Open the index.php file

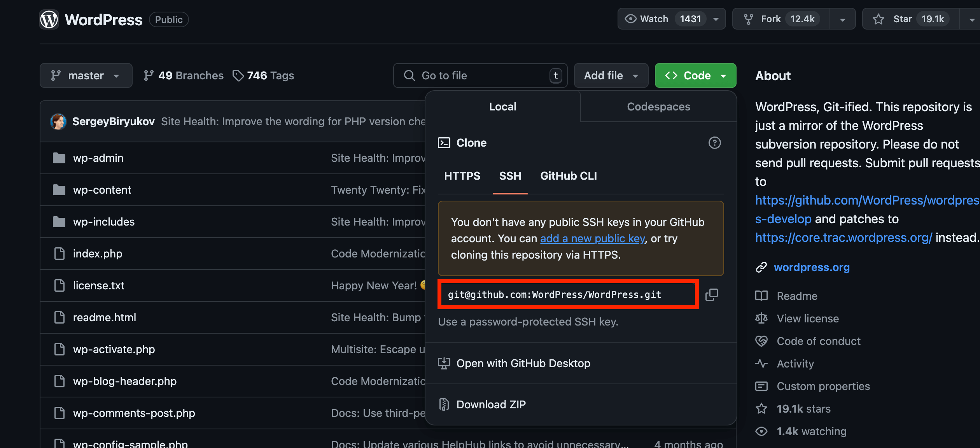tap(98, 254)
